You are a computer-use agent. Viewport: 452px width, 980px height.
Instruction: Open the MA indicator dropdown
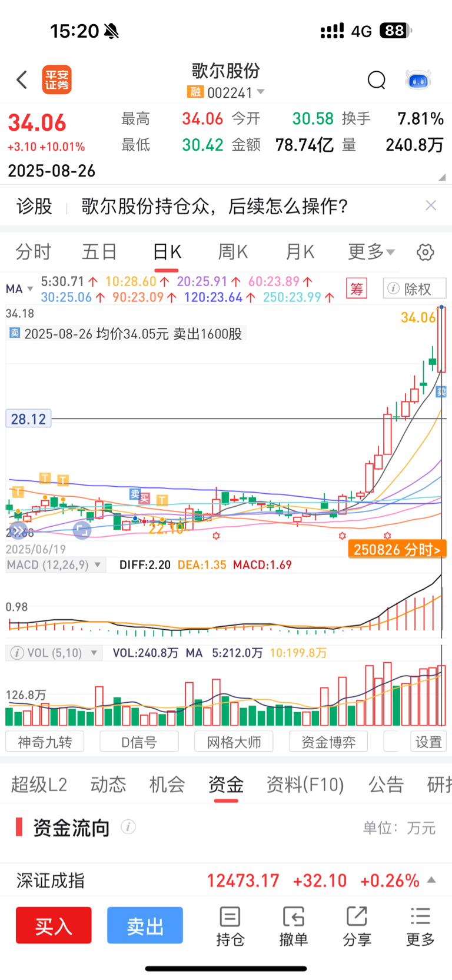coord(19,289)
